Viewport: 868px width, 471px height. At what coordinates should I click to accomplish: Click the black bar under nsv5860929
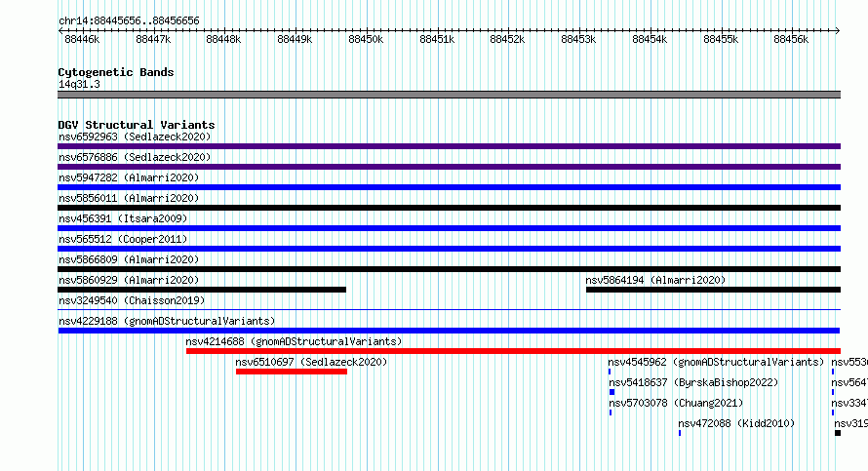(x=202, y=290)
